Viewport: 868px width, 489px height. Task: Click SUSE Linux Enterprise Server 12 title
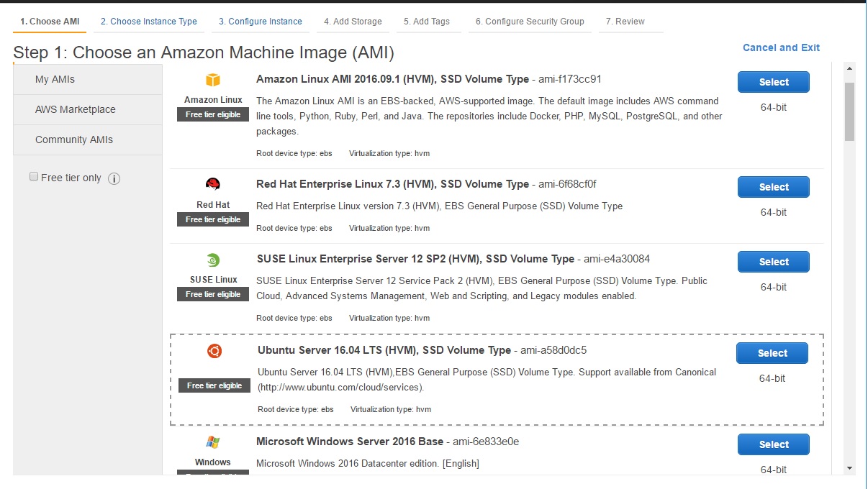click(415, 259)
